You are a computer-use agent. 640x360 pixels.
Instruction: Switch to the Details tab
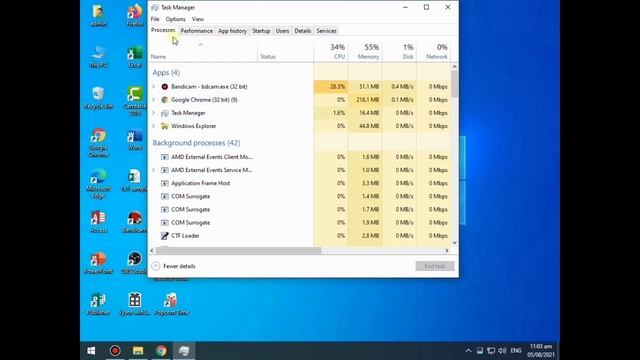[x=303, y=31]
